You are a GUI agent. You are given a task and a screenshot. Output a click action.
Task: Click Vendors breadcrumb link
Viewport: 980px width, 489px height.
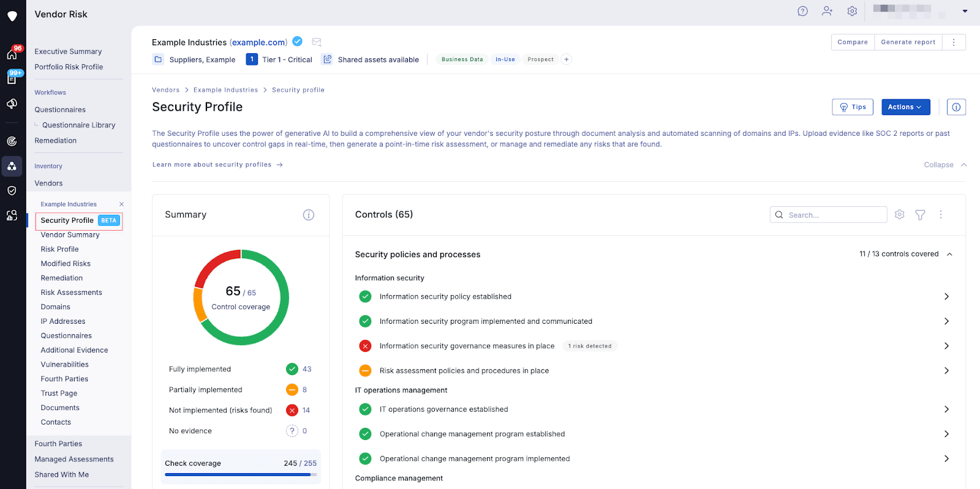[165, 90]
